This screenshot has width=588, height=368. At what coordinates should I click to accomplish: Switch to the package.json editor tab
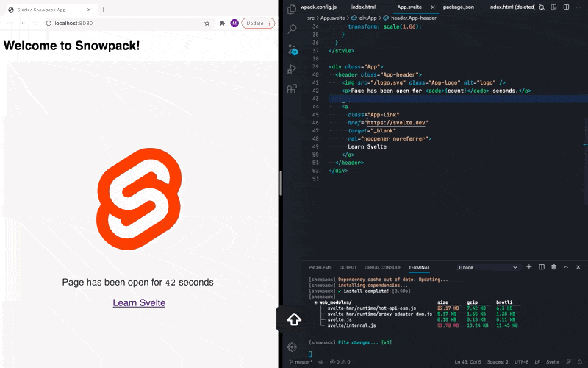point(457,7)
